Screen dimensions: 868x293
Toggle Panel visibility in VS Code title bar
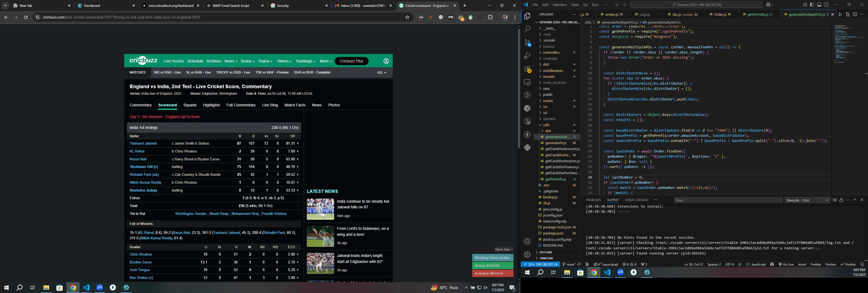pyautogui.click(x=819, y=5)
